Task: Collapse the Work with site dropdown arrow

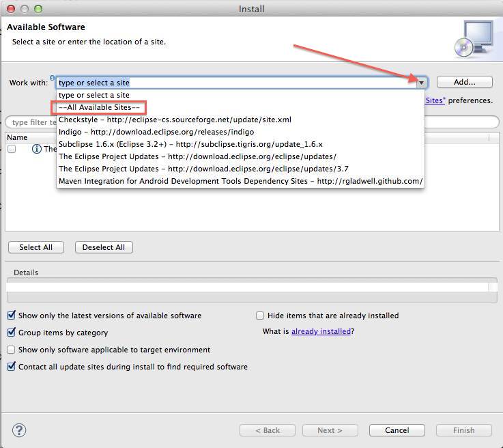Action: coord(421,83)
